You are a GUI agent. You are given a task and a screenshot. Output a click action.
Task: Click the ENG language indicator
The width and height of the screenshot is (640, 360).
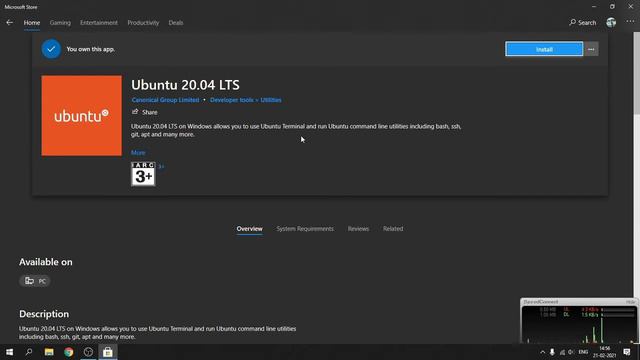tap(583, 352)
